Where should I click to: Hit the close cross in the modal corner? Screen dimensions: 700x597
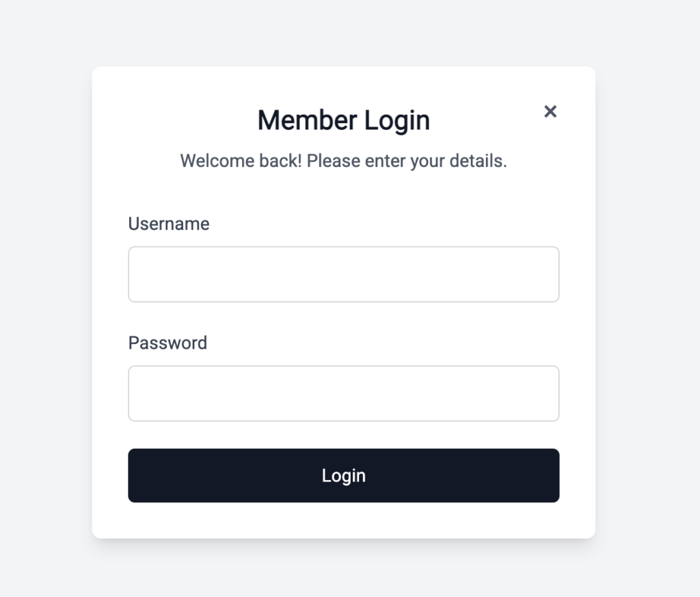(550, 111)
